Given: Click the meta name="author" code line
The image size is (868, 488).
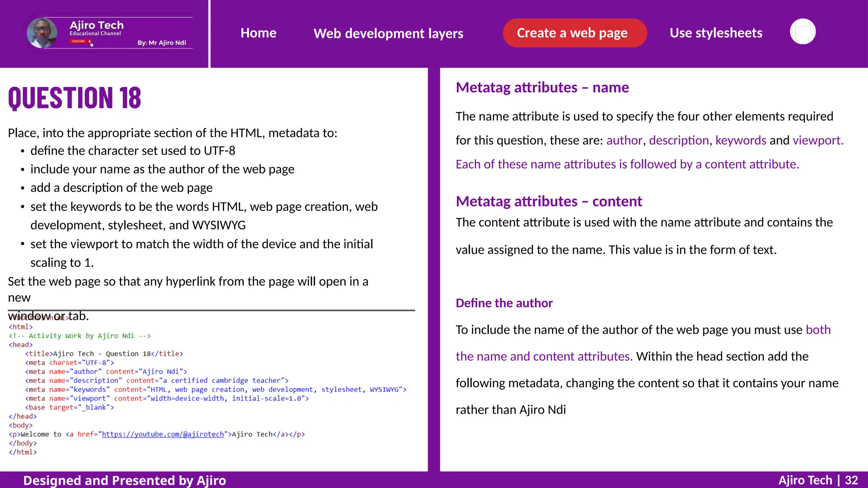Looking at the screenshot, I should coord(106,372).
